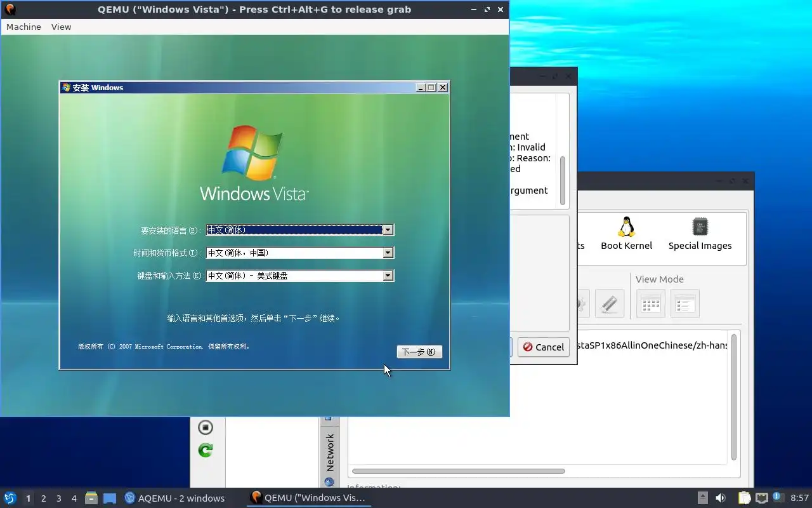The image size is (812, 508).
Task: Switch to workspace 4
Action: (74, 498)
